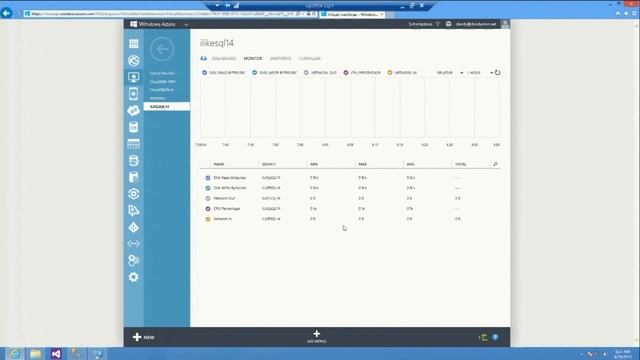Open Networks arrows-and-dots icon in sidebar

click(133, 244)
